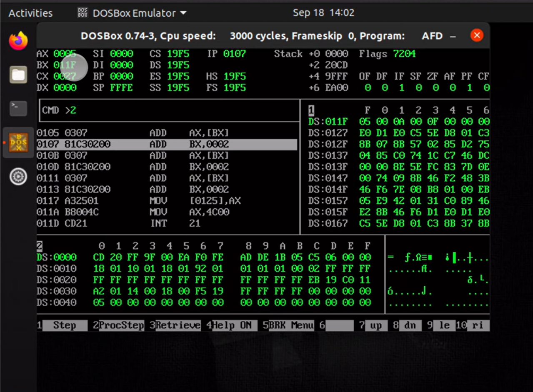Open the BRK Menu key label
533x392 pixels.
tap(291, 325)
